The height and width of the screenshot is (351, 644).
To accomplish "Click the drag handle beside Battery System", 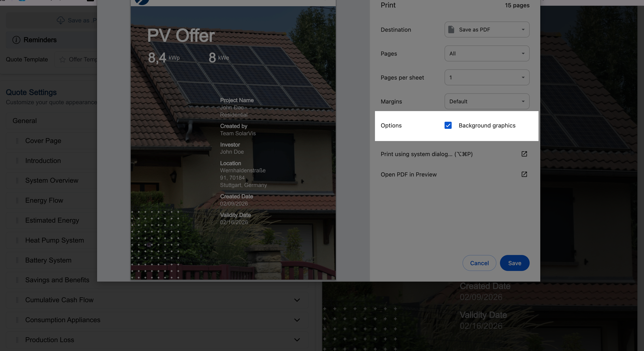I will pyautogui.click(x=17, y=260).
